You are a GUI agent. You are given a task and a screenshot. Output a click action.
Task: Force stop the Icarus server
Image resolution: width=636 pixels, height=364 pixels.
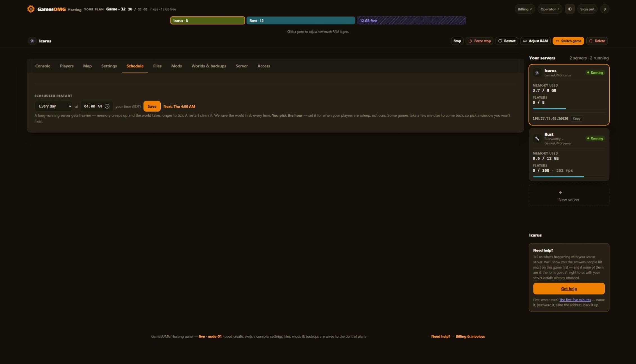pyautogui.click(x=479, y=41)
